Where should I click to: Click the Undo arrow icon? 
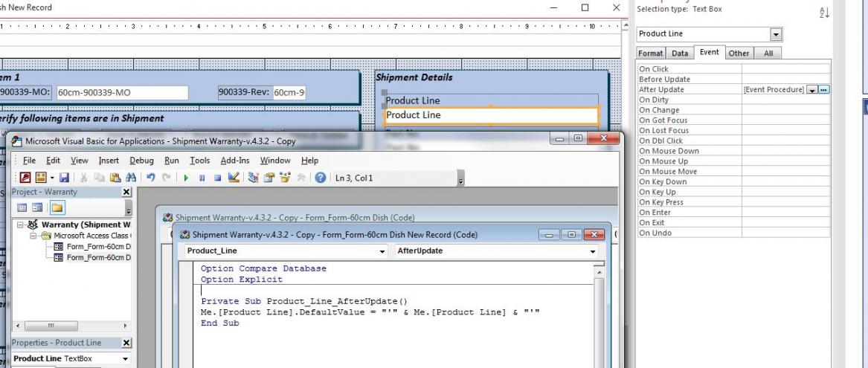click(x=150, y=178)
